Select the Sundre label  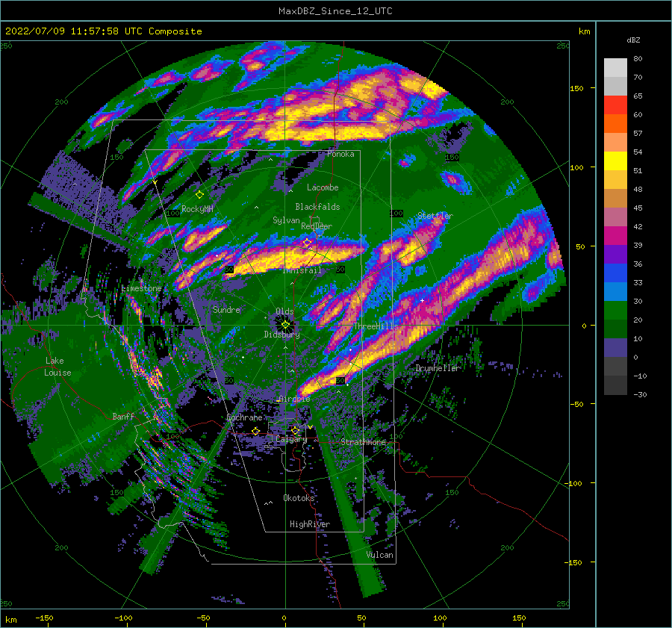click(226, 309)
